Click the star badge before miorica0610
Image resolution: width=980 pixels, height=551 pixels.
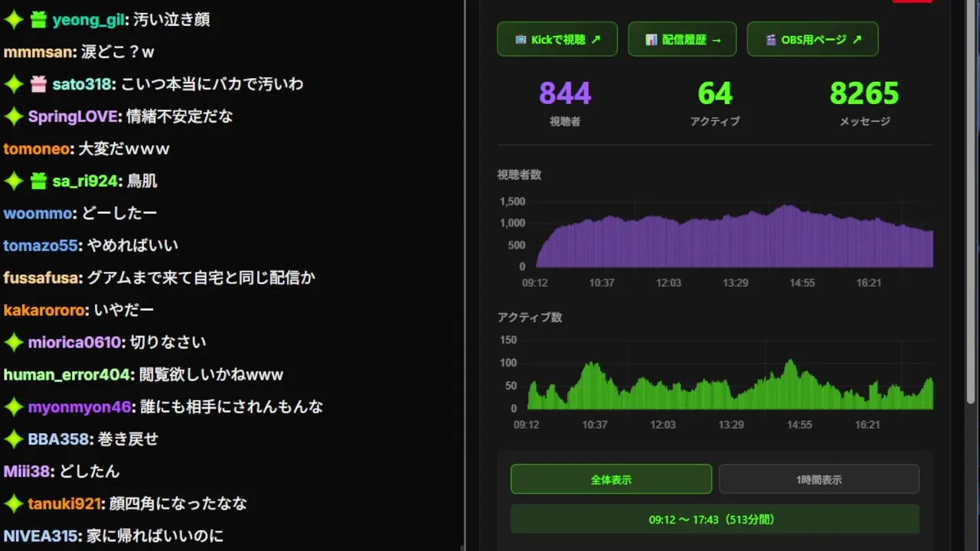click(13, 342)
